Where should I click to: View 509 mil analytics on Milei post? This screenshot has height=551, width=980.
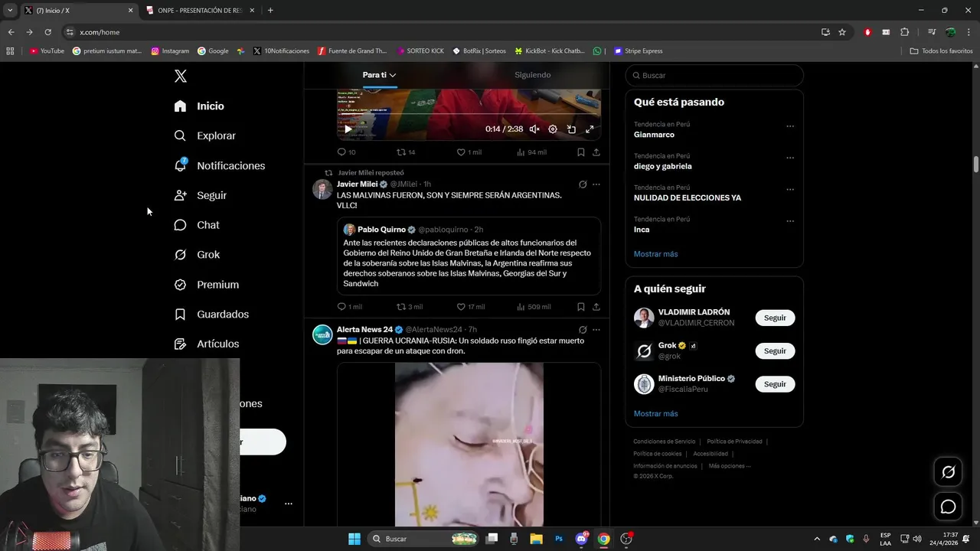click(534, 307)
